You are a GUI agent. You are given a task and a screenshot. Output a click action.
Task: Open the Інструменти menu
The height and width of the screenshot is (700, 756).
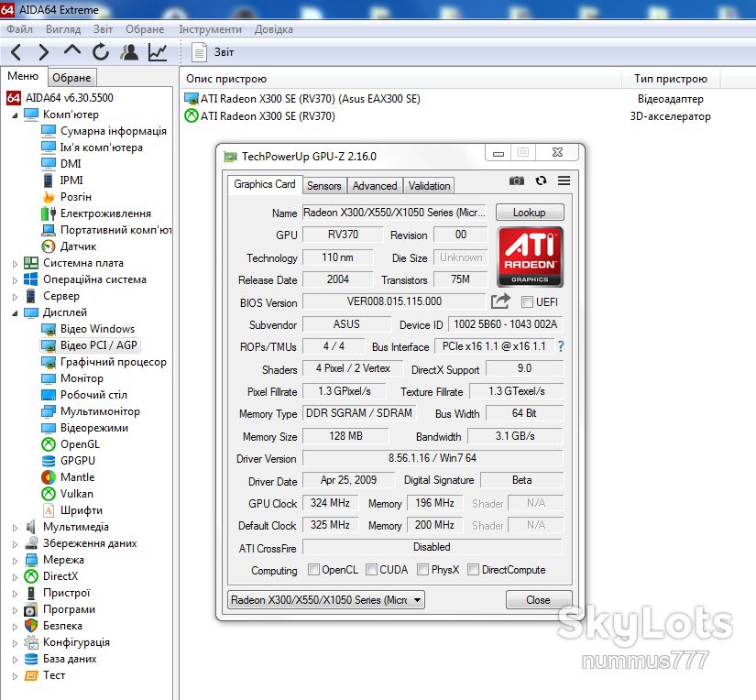pos(210,29)
